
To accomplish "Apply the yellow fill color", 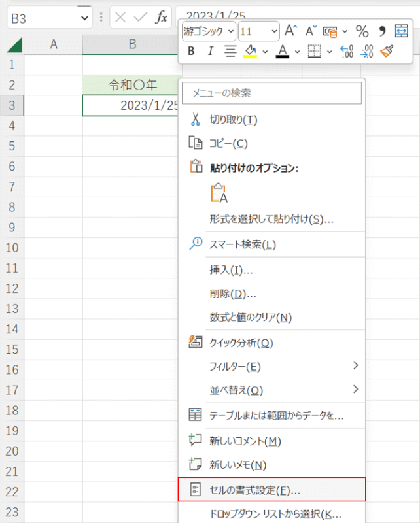I will coord(250,51).
